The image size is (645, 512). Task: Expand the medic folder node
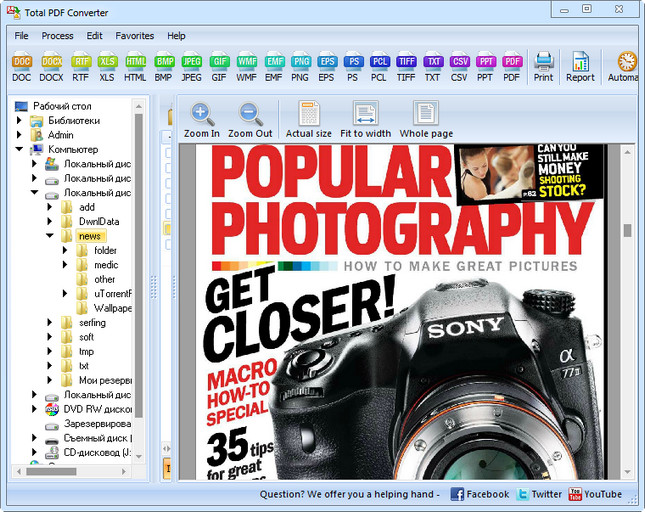click(x=65, y=264)
